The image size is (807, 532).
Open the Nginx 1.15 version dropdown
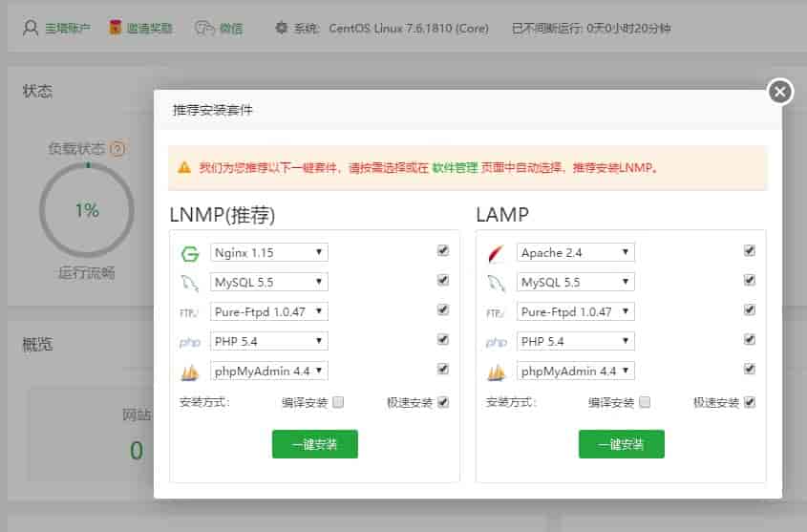268,253
